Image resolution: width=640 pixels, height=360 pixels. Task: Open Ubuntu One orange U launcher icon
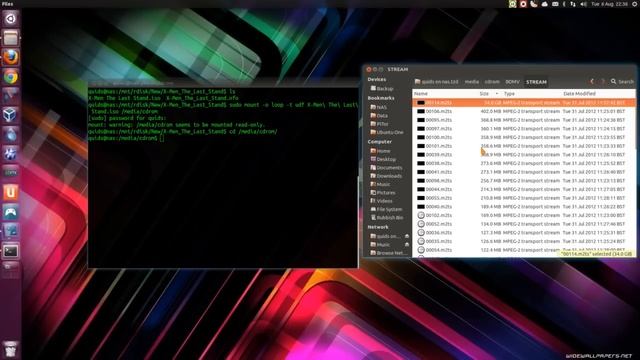[11, 192]
